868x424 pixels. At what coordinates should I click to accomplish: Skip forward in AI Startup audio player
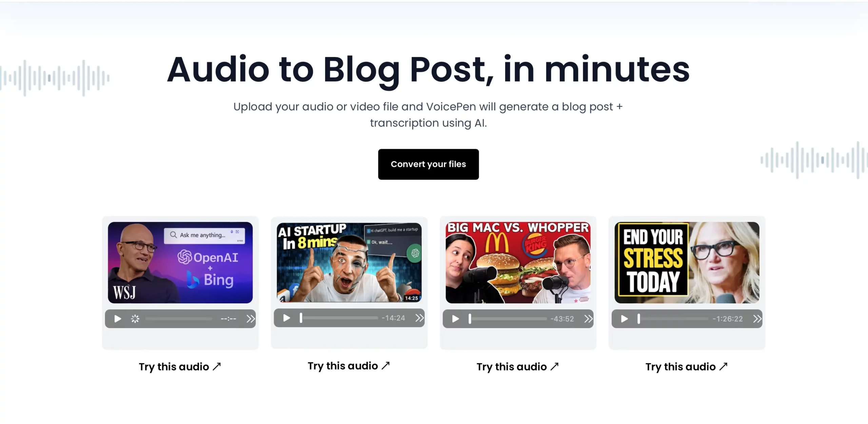(x=419, y=318)
